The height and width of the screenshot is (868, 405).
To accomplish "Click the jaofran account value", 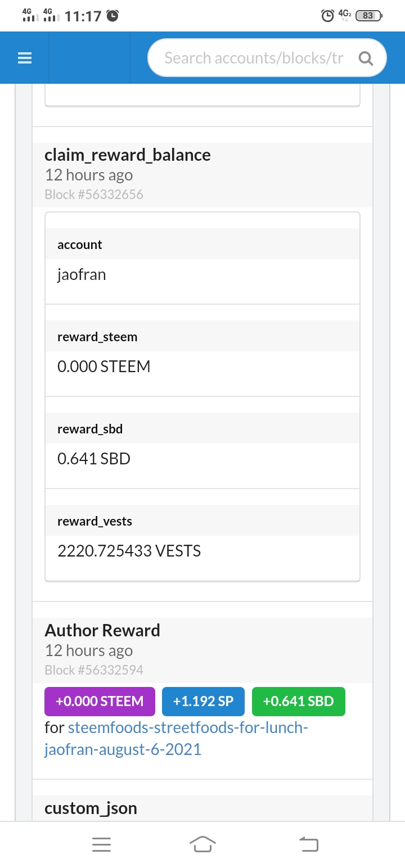I will (x=82, y=274).
